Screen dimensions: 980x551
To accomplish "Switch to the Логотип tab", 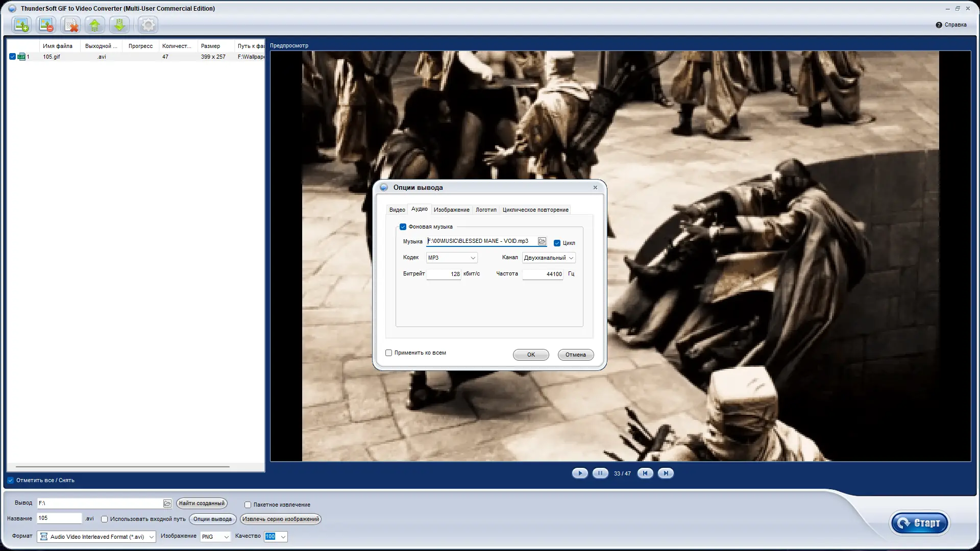I will click(x=486, y=210).
